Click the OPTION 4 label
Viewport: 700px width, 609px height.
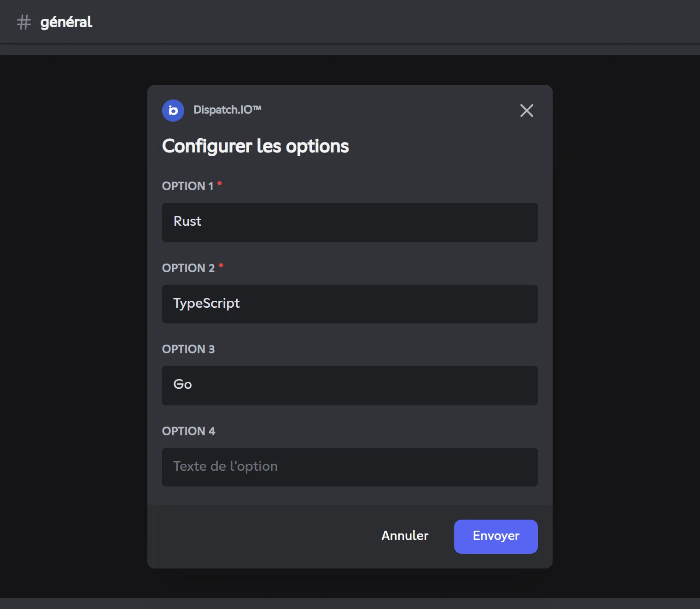point(189,431)
